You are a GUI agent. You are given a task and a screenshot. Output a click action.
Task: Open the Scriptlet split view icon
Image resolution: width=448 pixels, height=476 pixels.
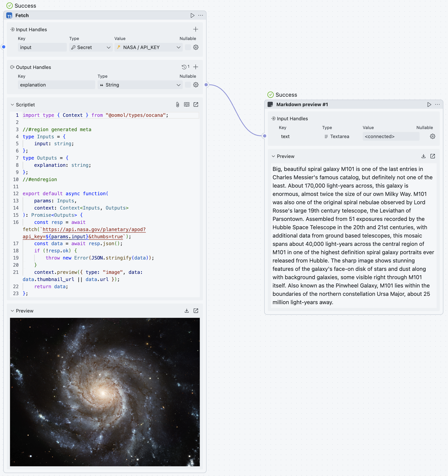[x=187, y=104]
